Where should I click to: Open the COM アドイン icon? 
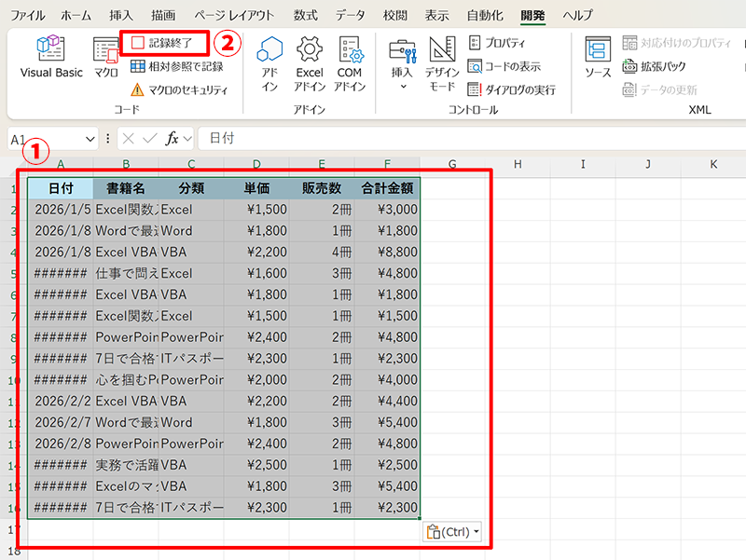(350, 61)
